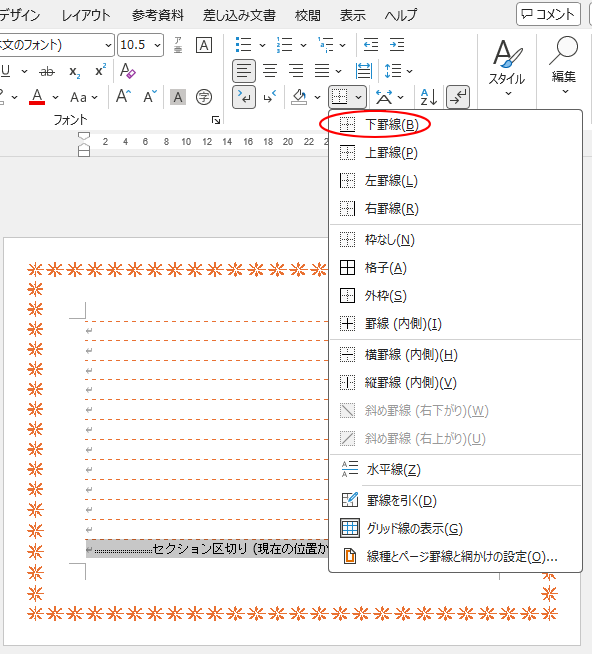The width and height of the screenshot is (592, 654).
Task: Toggle strikethrough ab formatting
Action: tap(47, 71)
